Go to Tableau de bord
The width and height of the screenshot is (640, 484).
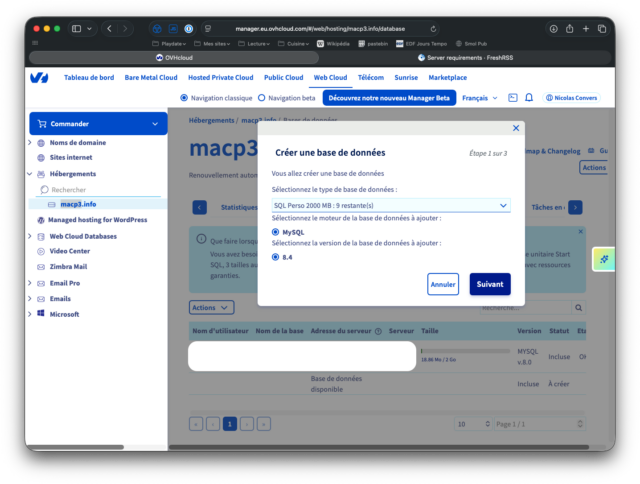pos(89,78)
